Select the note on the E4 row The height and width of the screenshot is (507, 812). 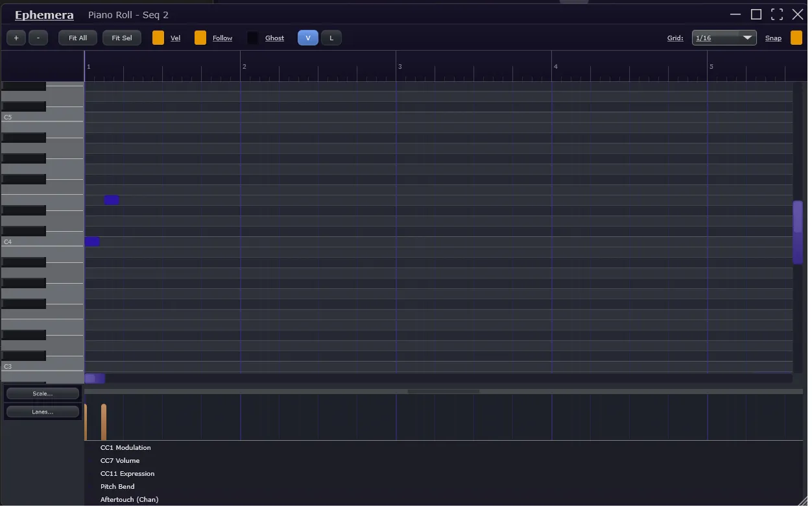point(112,200)
